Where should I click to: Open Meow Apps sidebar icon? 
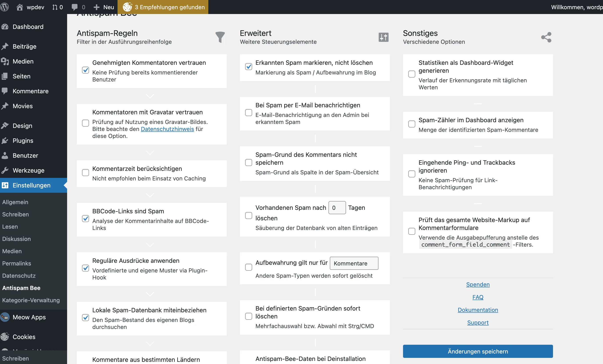pyautogui.click(x=5, y=317)
